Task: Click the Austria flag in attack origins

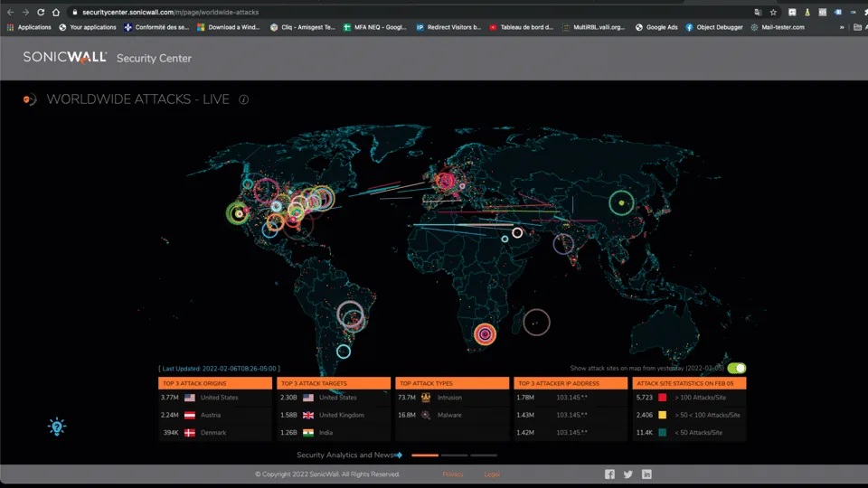Action: click(x=190, y=415)
